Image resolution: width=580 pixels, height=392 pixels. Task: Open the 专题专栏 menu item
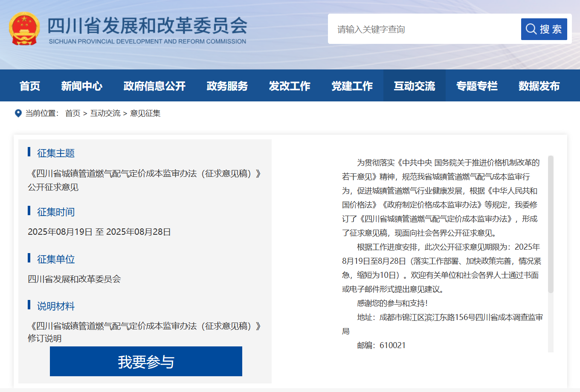pyautogui.click(x=477, y=86)
